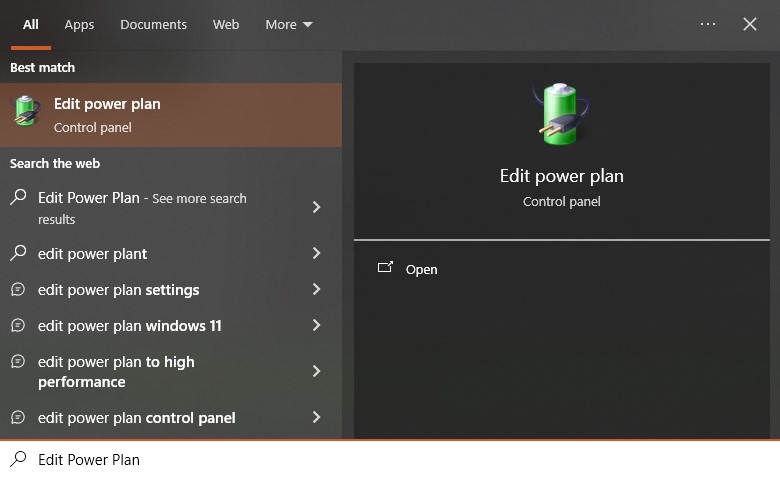Switch to the Apps tab
Viewport: 780px width, 477px height.
(x=79, y=25)
